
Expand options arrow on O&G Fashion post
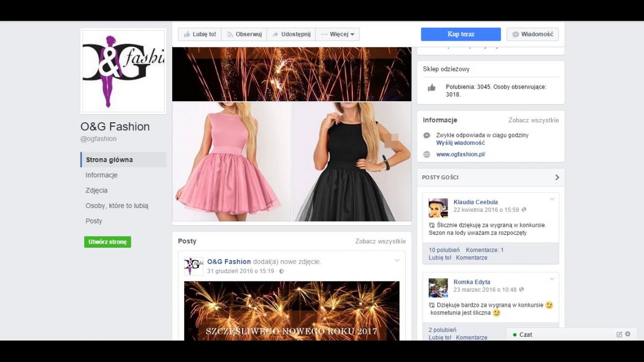click(397, 261)
